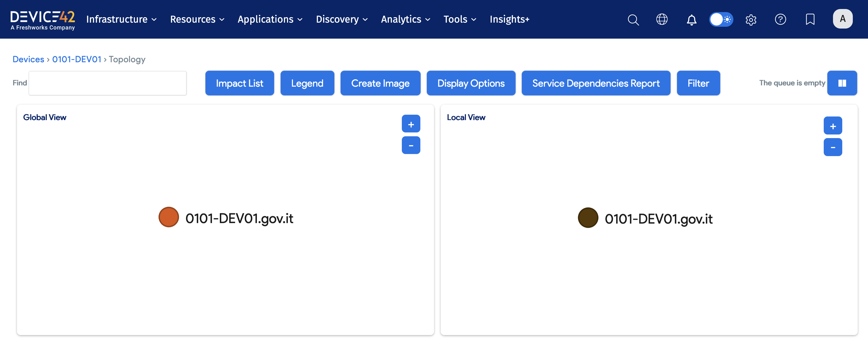Click the Service Dependencies Report button
868x342 pixels.
596,83
